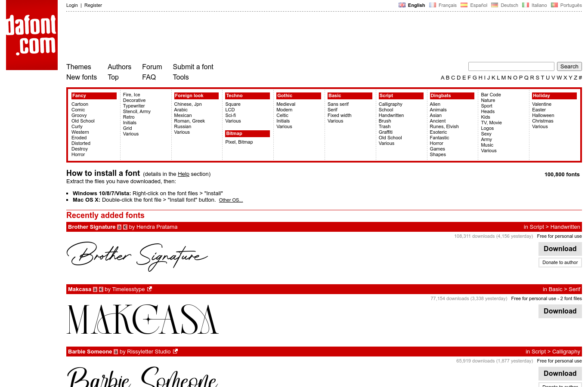Viewport: 588px width, 387px height.
Task: Browse fonts starting with letter Z
Action: tap(576, 78)
